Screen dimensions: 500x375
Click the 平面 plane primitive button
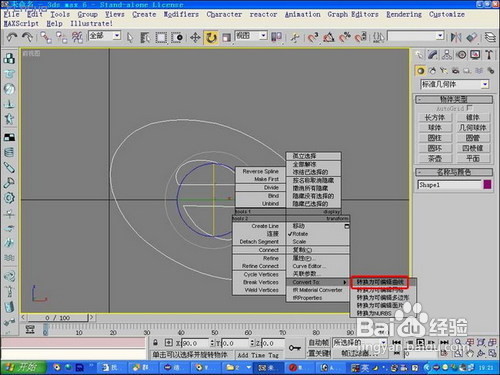pos(473,158)
